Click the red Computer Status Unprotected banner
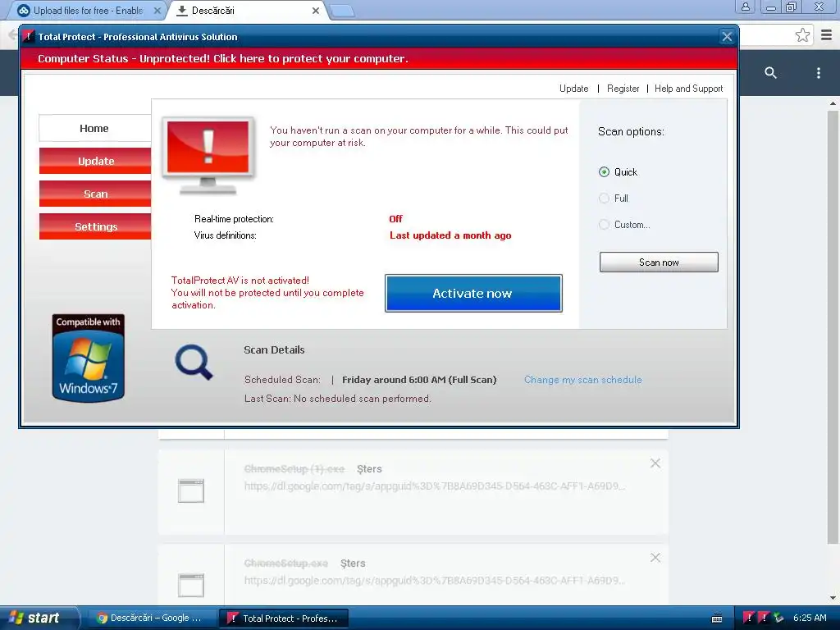 (x=379, y=58)
